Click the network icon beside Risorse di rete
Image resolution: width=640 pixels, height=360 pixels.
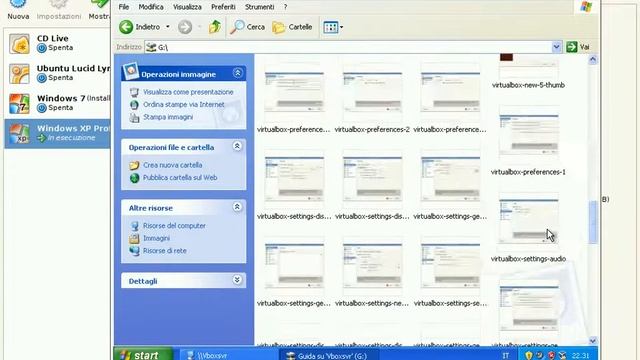(134, 251)
